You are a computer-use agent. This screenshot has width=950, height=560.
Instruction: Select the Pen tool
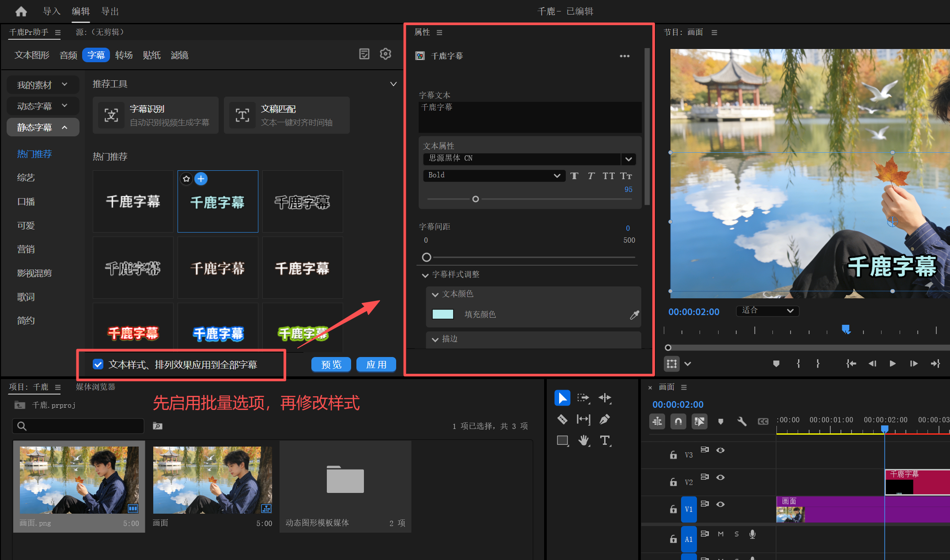[x=605, y=419]
